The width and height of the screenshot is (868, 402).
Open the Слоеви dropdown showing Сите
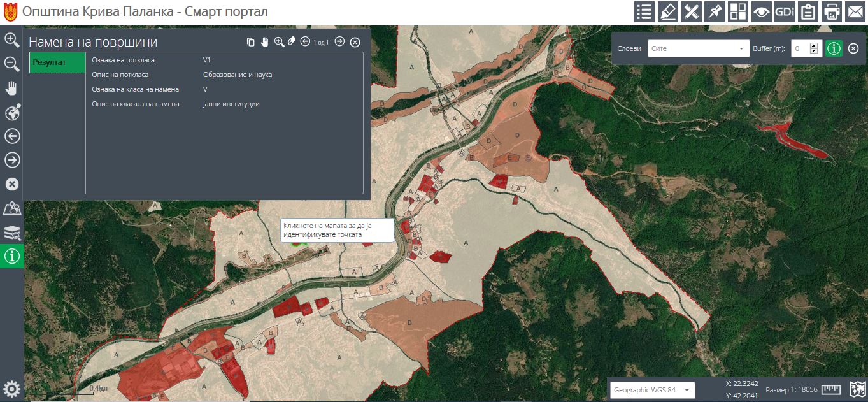coord(698,48)
